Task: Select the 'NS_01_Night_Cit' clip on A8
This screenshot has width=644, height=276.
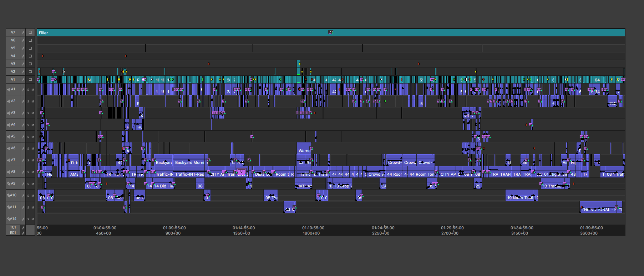Action: [552, 172]
